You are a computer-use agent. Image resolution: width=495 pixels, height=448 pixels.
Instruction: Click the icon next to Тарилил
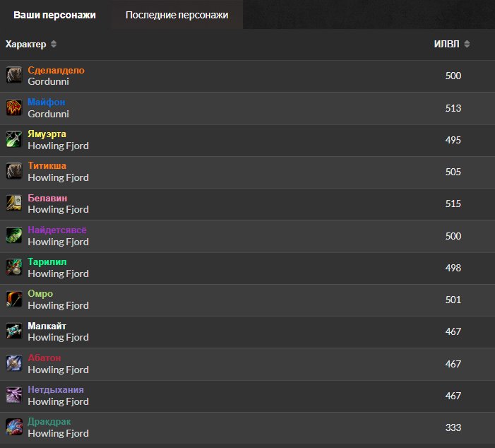[x=14, y=267]
